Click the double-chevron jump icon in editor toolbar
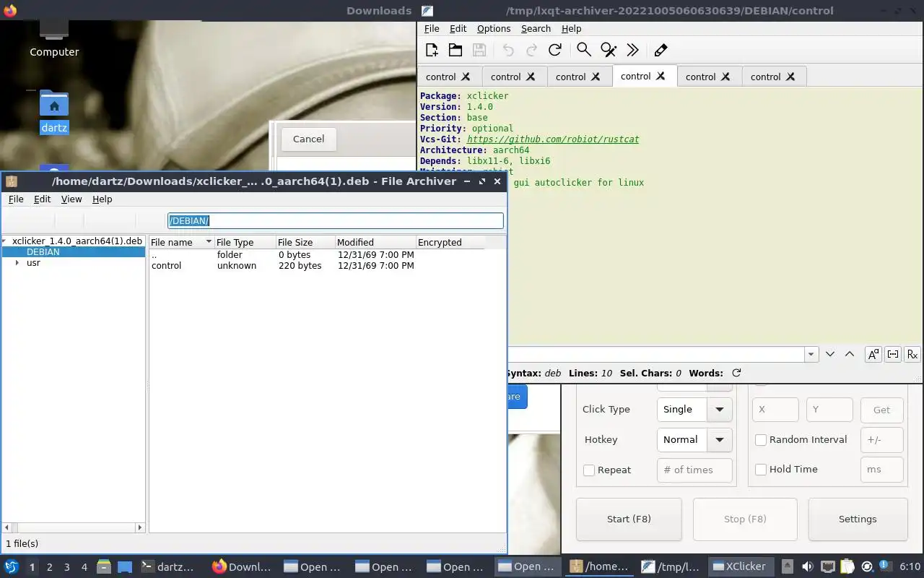924x578 pixels. [632, 50]
